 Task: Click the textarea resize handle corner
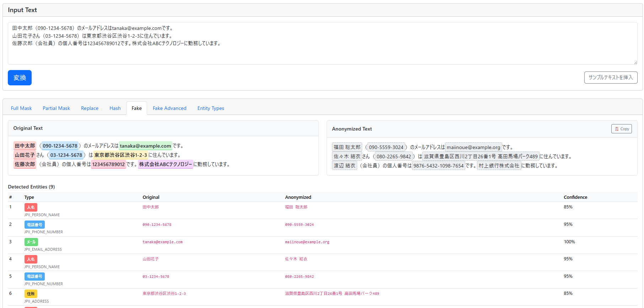coord(635,63)
